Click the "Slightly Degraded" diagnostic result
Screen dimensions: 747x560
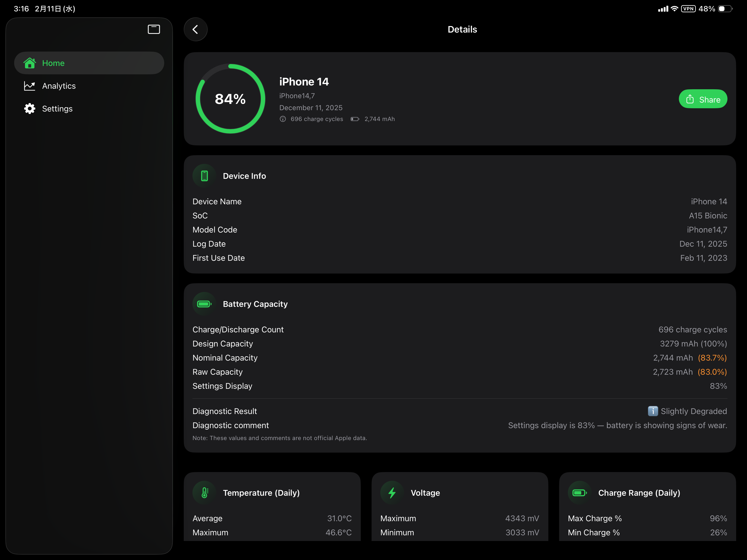tap(694, 411)
